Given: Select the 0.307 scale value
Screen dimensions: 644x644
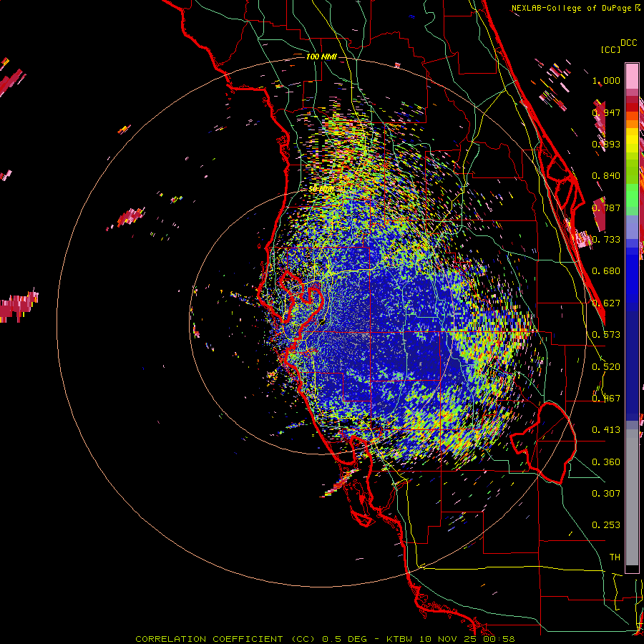Looking at the screenshot, I should point(606,494).
